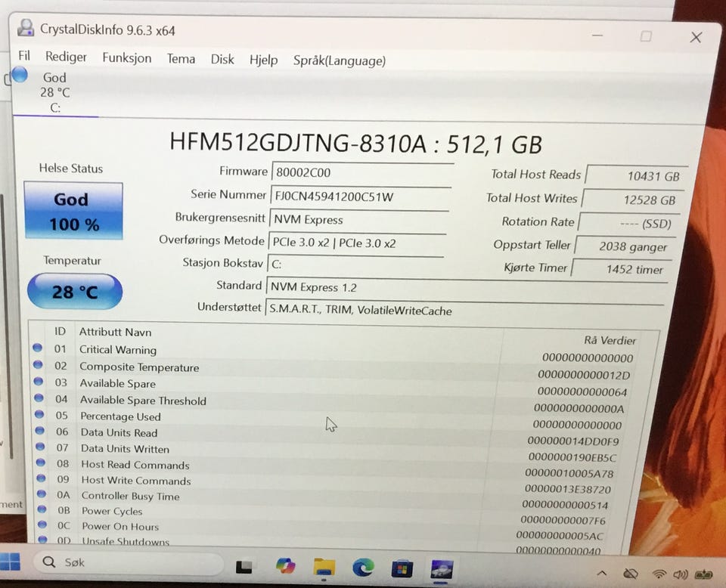Click the Kjørte Timer value 1452 timer
The width and height of the screenshot is (726, 588).
[622, 269]
